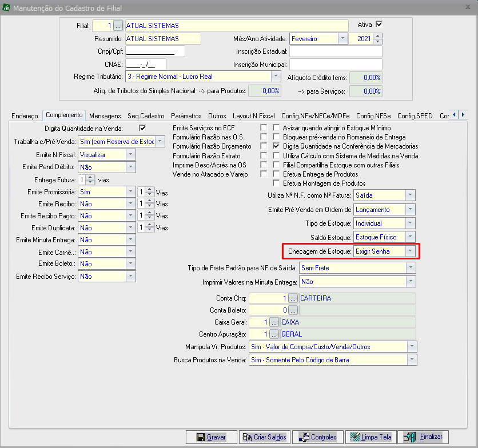Switch to the Config.NFSe tab

[373, 116]
